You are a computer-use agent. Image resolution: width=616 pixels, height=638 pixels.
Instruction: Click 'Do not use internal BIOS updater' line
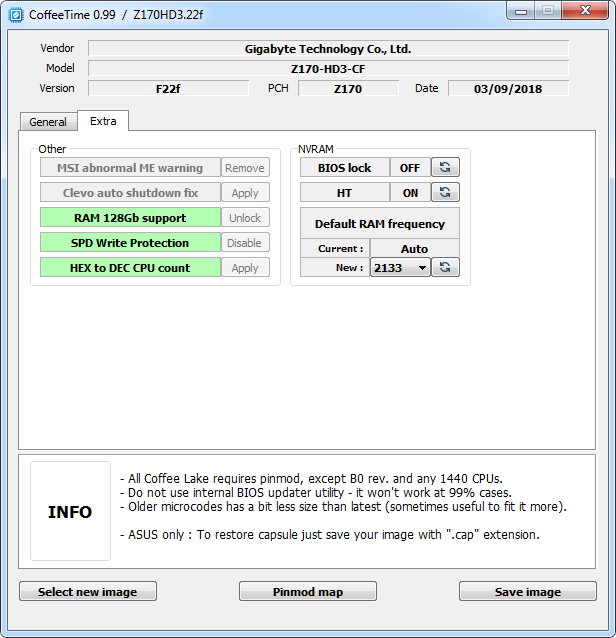(316, 492)
